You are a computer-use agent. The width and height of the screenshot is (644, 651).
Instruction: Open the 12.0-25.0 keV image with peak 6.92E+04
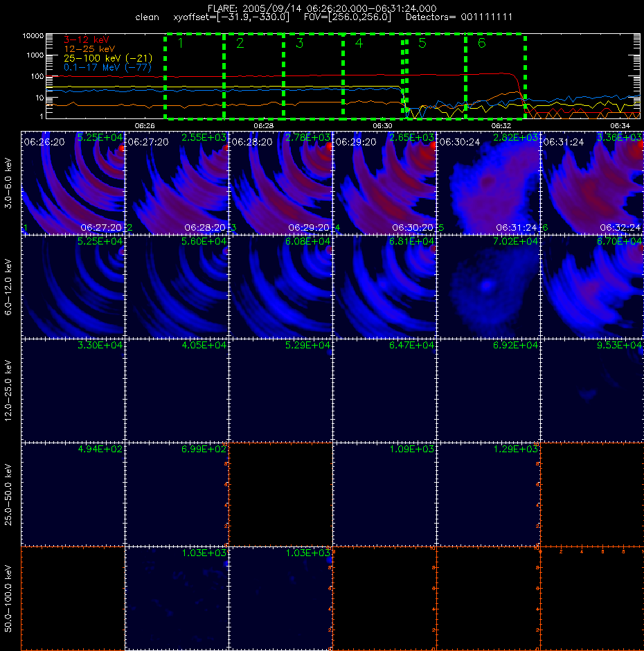pyautogui.click(x=488, y=391)
